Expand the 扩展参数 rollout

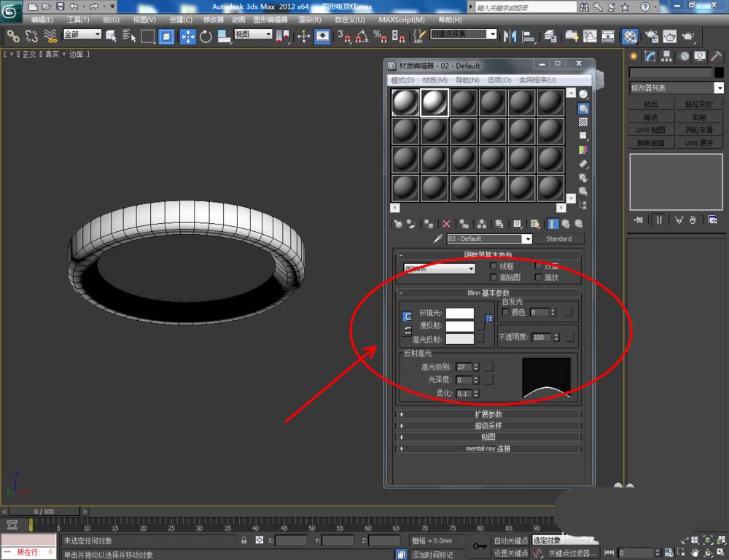pos(488,414)
